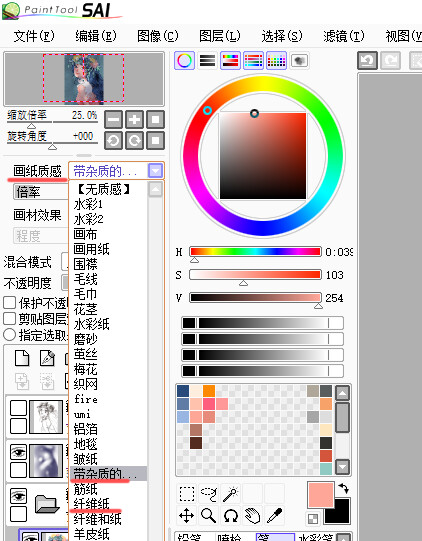Screen dimensions: 422x541
Task: Reset zoom with the square button
Action: coord(155,120)
